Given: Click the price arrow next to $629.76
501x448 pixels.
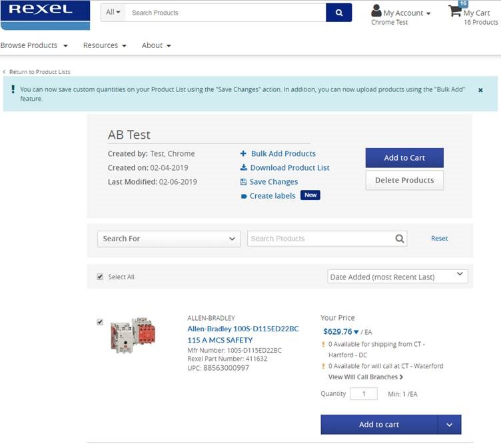Looking at the screenshot, I should (x=356, y=332).
